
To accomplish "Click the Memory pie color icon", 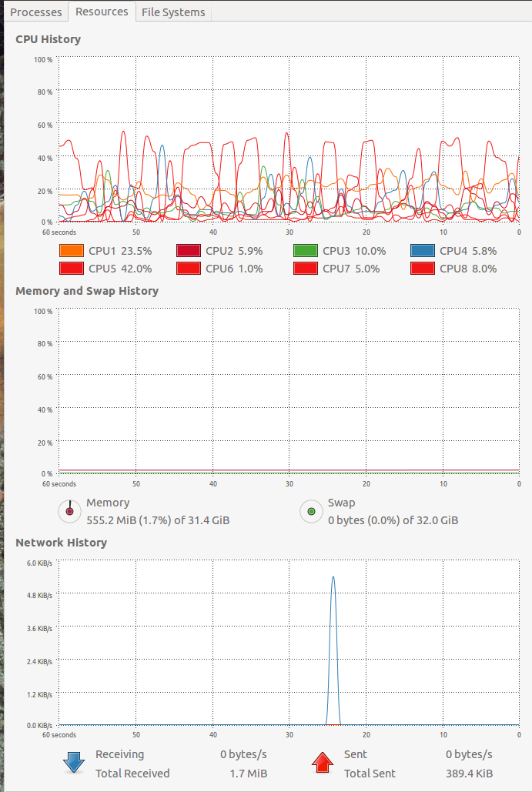I will pos(70,511).
